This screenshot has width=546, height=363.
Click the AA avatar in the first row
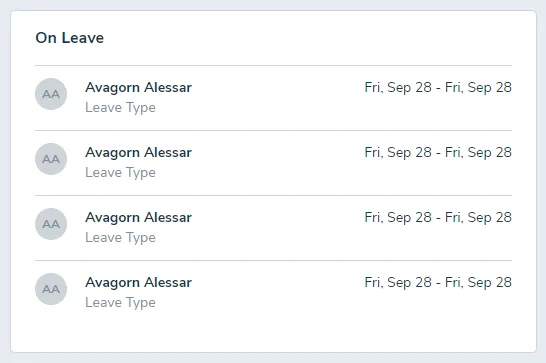pyautogui.click(x=51, y=94)
